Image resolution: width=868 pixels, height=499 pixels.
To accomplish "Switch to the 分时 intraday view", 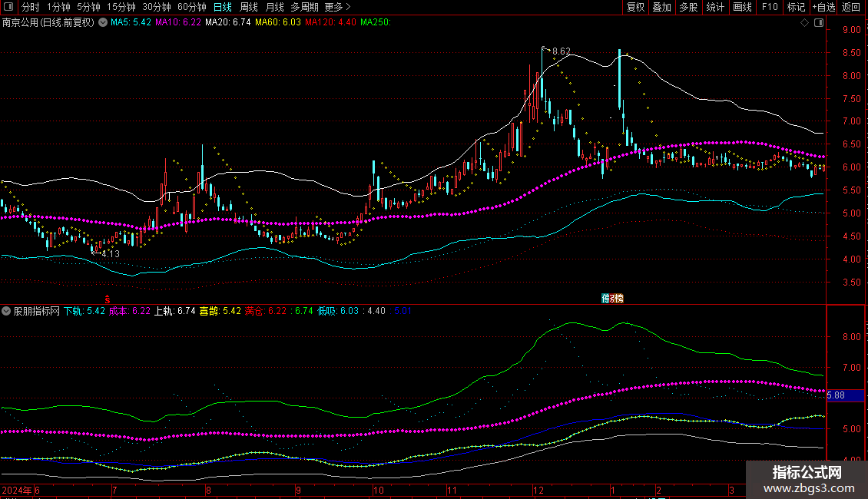I will tap(31, 7).
